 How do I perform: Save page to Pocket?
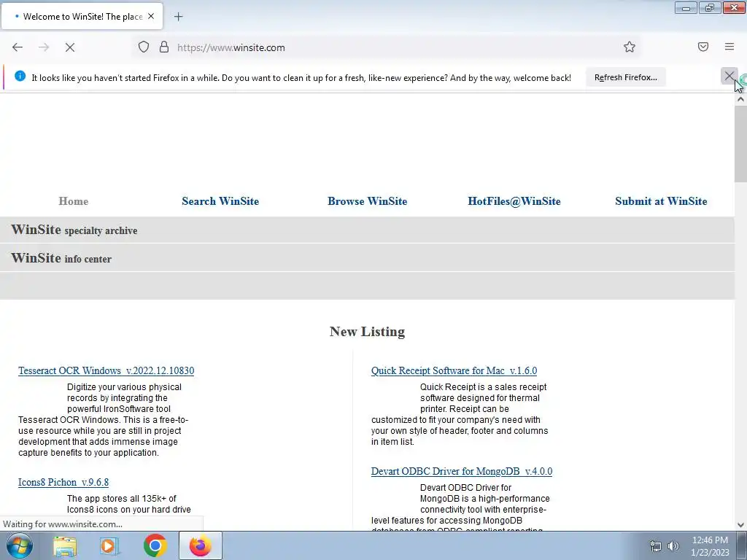pyautogui.click(x=703, y=47)
